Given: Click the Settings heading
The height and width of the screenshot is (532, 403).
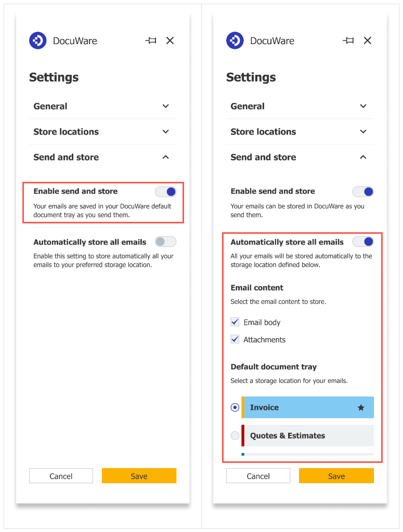Looking at the screenshot, I should [x=54, y=77].
